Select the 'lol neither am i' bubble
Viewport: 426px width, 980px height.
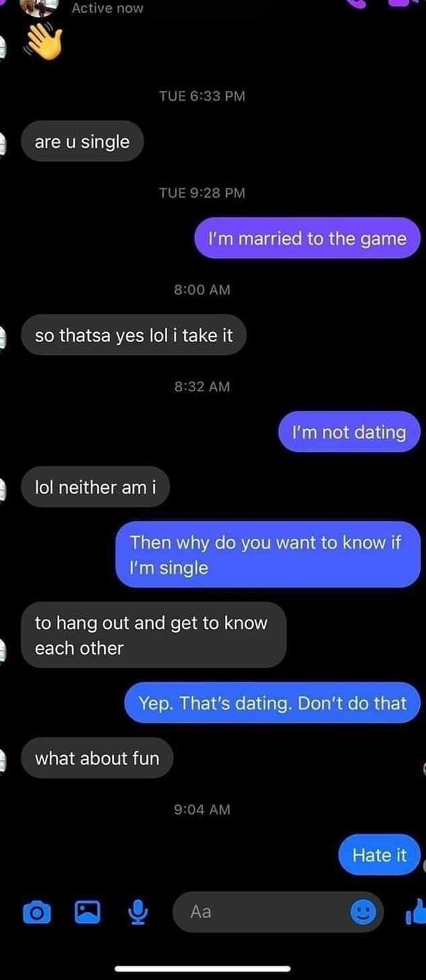[x=96, y=487]
